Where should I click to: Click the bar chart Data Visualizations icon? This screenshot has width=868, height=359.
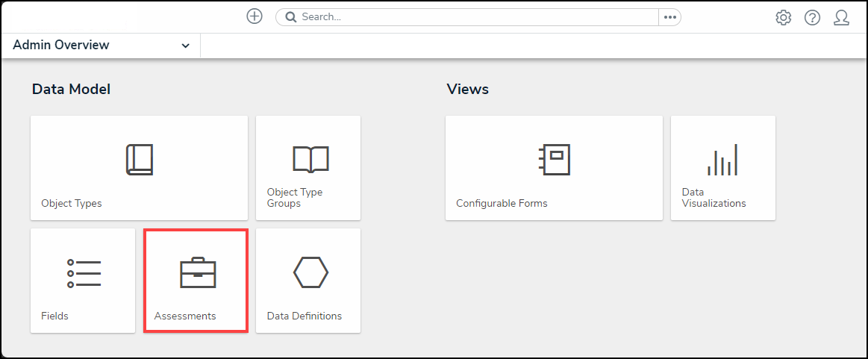[722, 160]
